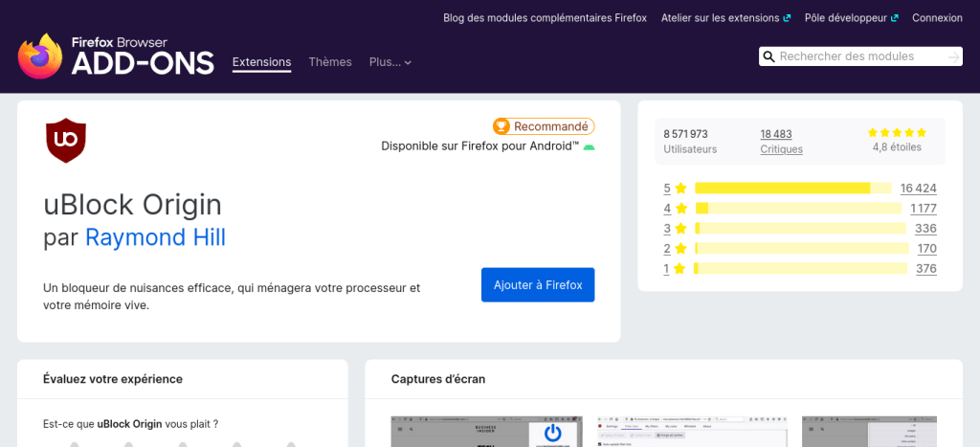
Task: Click the 4-star rating bar
Action: 799,209
